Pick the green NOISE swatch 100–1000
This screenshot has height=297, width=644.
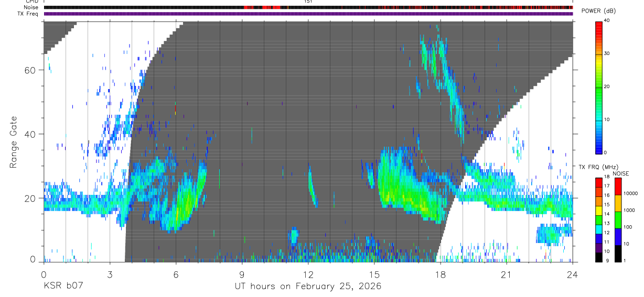click(x=618, y=220)
